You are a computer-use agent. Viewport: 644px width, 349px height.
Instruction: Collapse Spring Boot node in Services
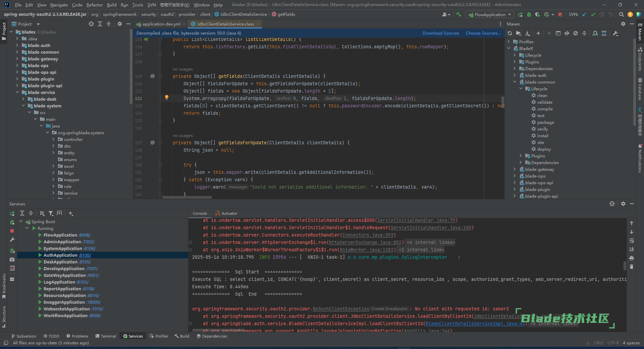click(x=21, y=221)
